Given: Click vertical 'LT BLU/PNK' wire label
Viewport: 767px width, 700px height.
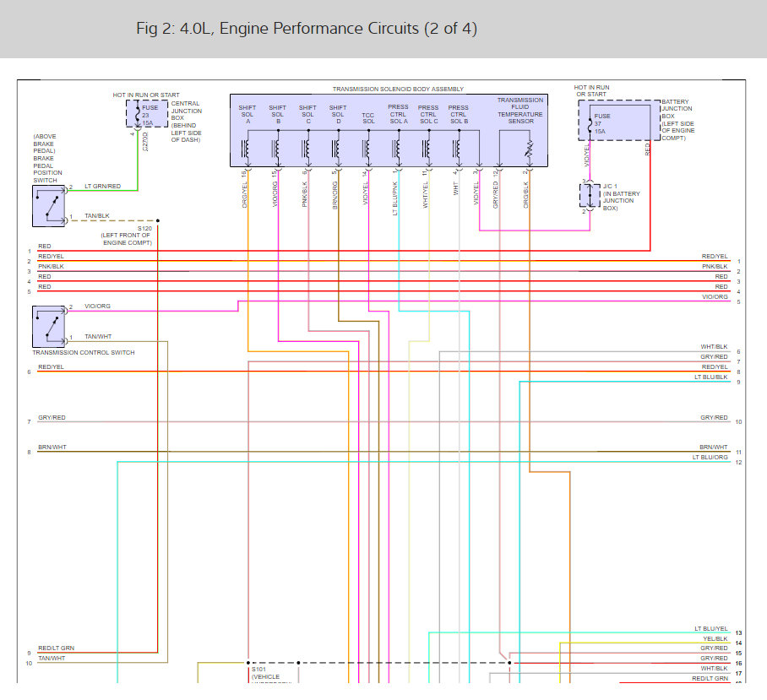Looking at the screenshot, I should [x=394, y=198].
